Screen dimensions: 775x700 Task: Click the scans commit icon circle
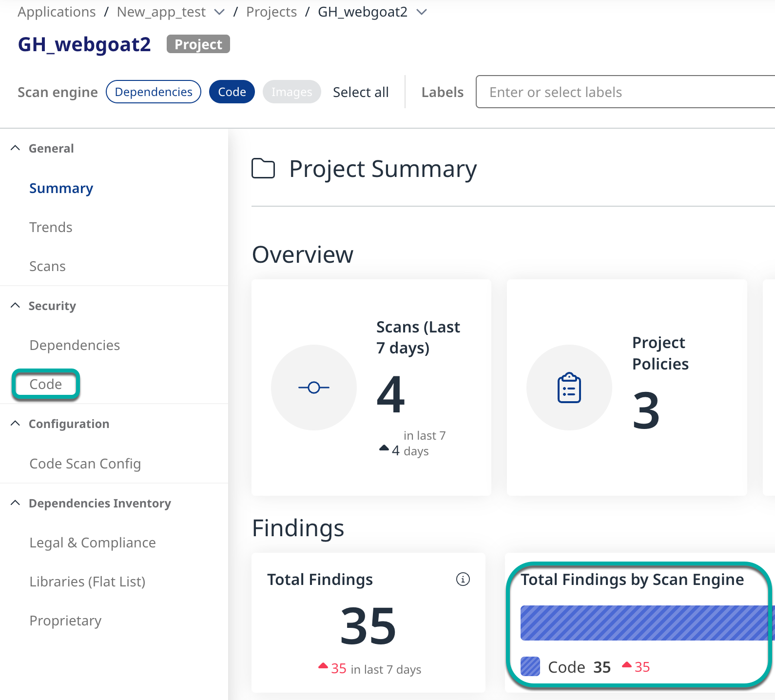(314, 388)
